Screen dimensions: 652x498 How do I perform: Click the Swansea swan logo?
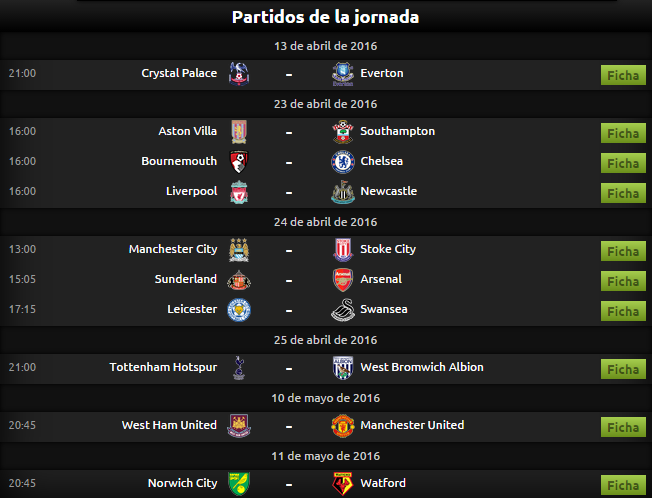tap(343, 310)
